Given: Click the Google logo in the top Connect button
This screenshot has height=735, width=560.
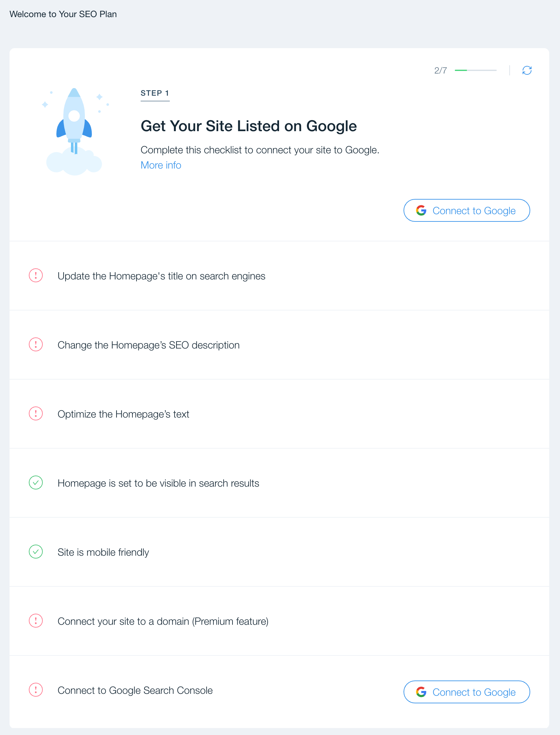Looking at the screenshot, I should coord(421,210).
